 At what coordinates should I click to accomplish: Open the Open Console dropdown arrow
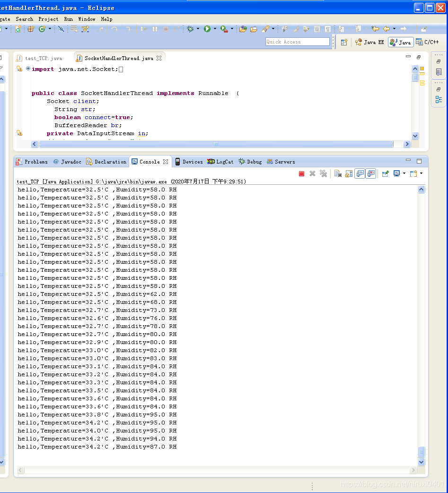(x=421, y=173)
